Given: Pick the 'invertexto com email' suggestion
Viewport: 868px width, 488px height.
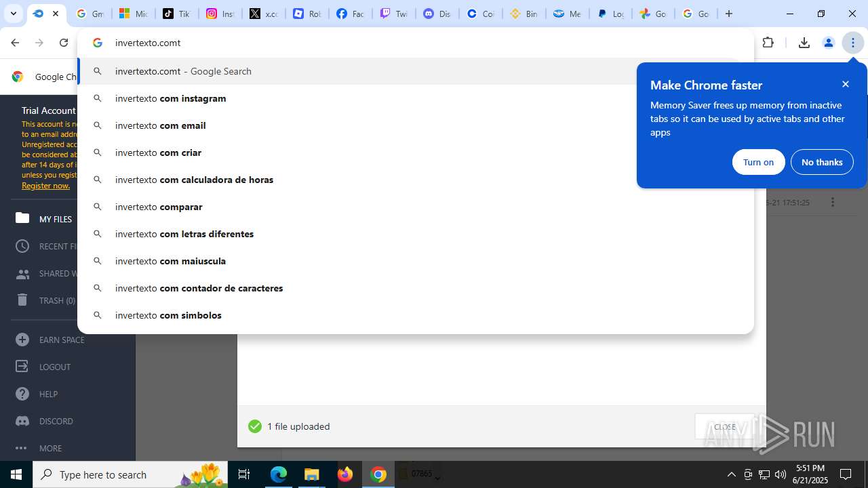Looking at the screenshot, I should pos(415,125).
